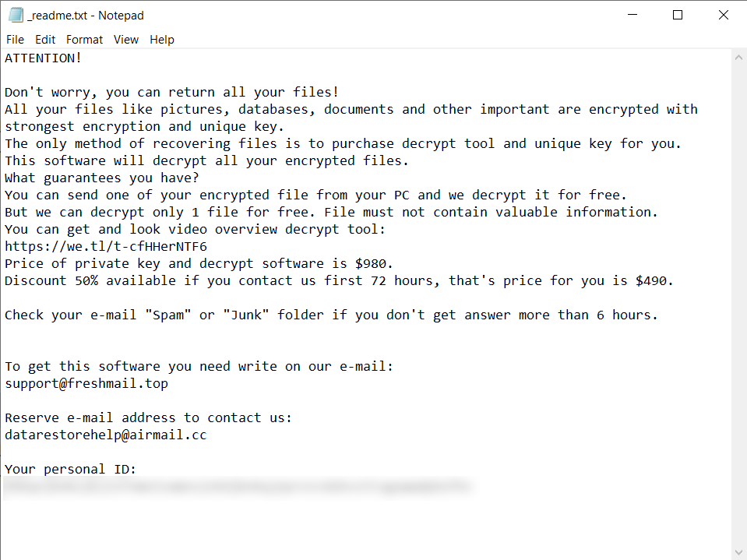Open the Format menu
Screen dimensions: 747x560
[x=84, y=40]
